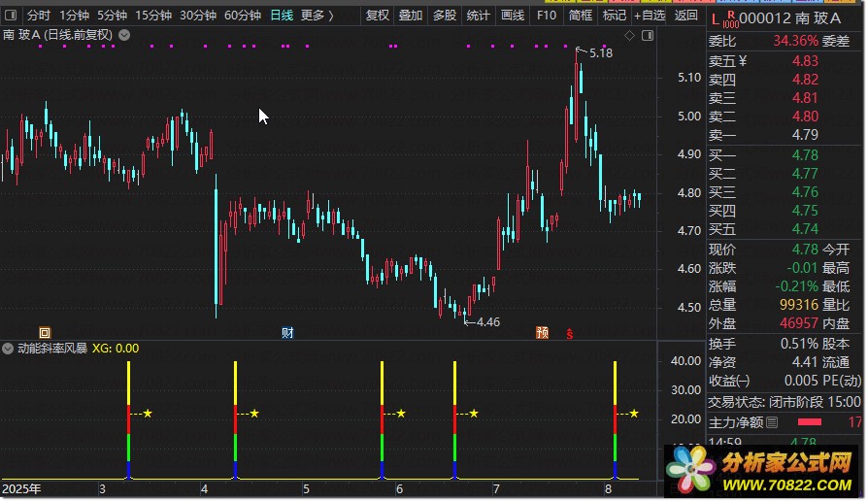This screenshot has width=868, height=501.
Task: Click the diamond icon at chart top-right
Action: tap(629, 35)
